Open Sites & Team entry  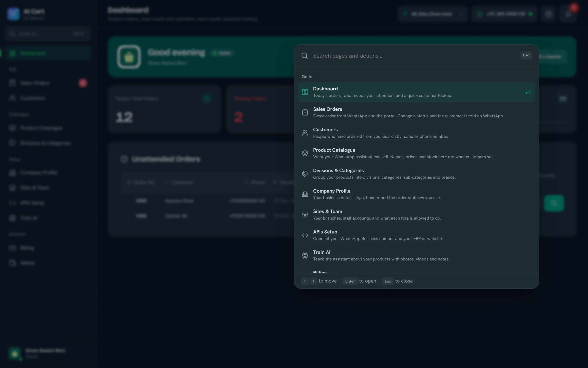click(x=416, y=215)
